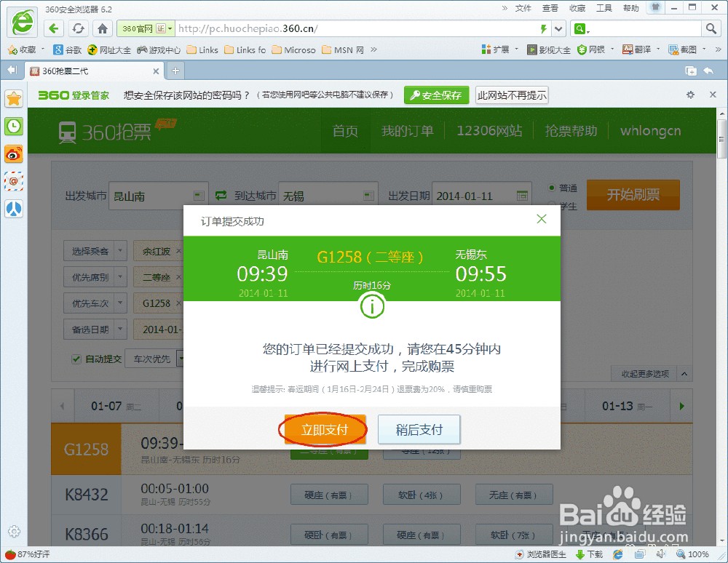This screenshot has width=728, height=563.
Task: Close the order success dialog
Action: point(542,219)
